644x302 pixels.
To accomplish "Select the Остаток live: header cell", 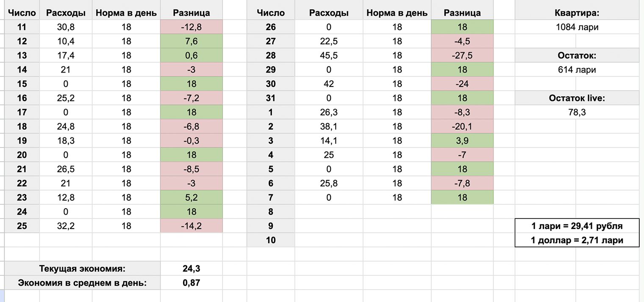I will coord(577,98).
